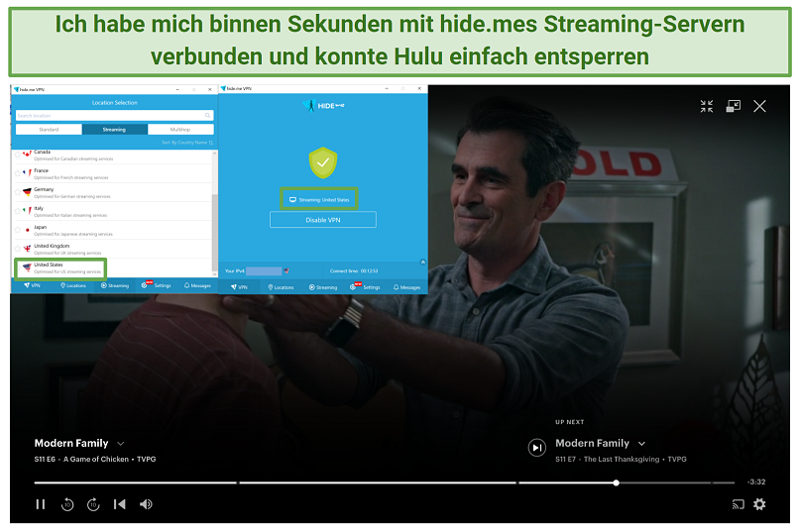Click the hide.me logo in main window

point(323,105)
